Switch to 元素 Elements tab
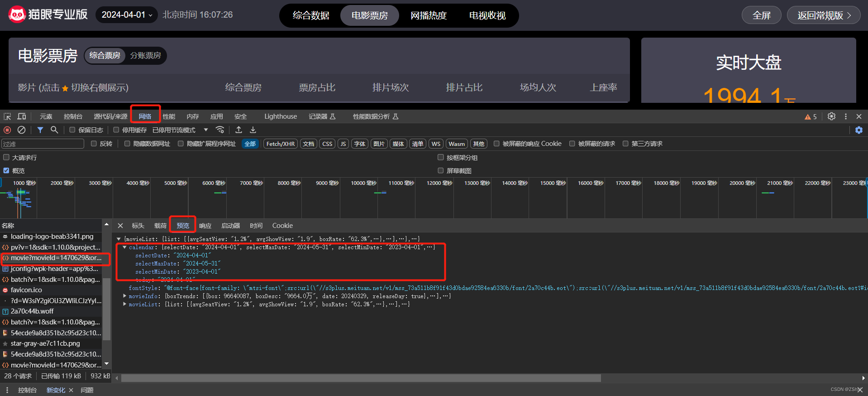The width and height of the screenshot is (868, 396). (x=46, y=116)
